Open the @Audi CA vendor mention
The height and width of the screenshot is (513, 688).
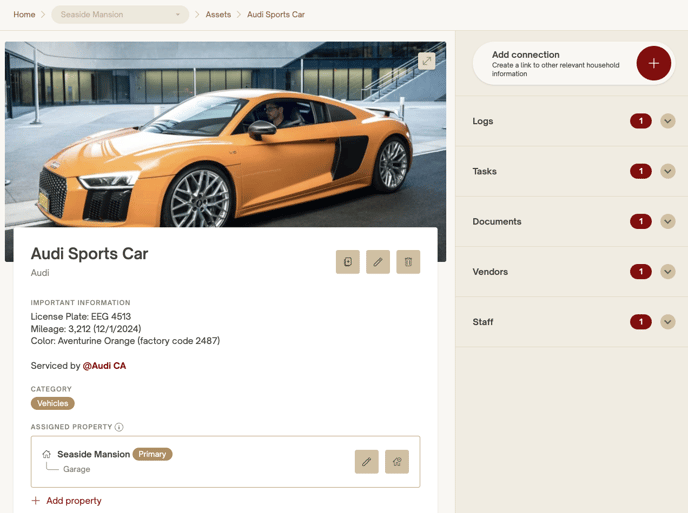click(x=104, y=366)
